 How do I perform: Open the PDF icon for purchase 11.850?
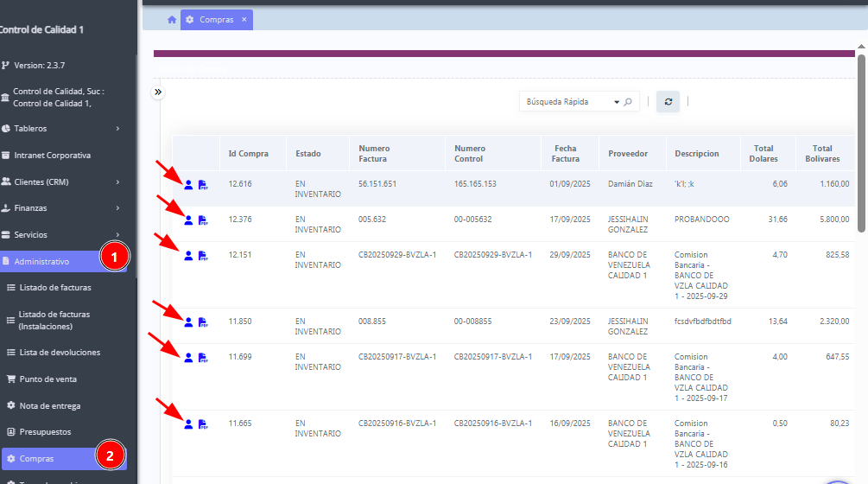[203, 322]
